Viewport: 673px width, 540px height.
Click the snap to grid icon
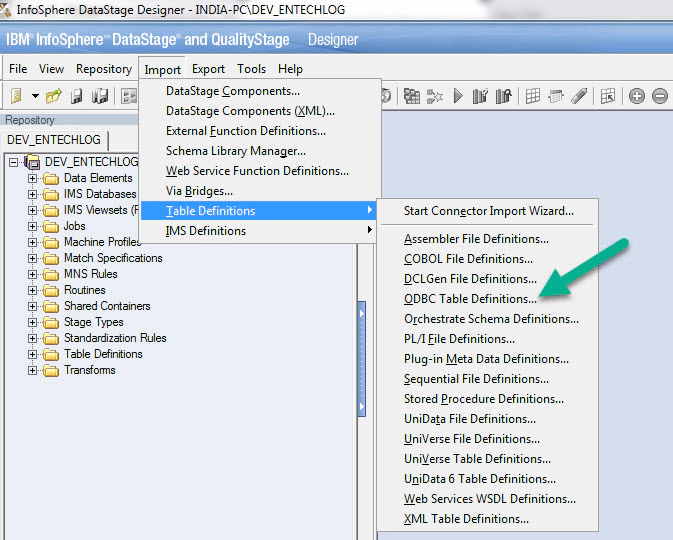click(x=556, y=96)
